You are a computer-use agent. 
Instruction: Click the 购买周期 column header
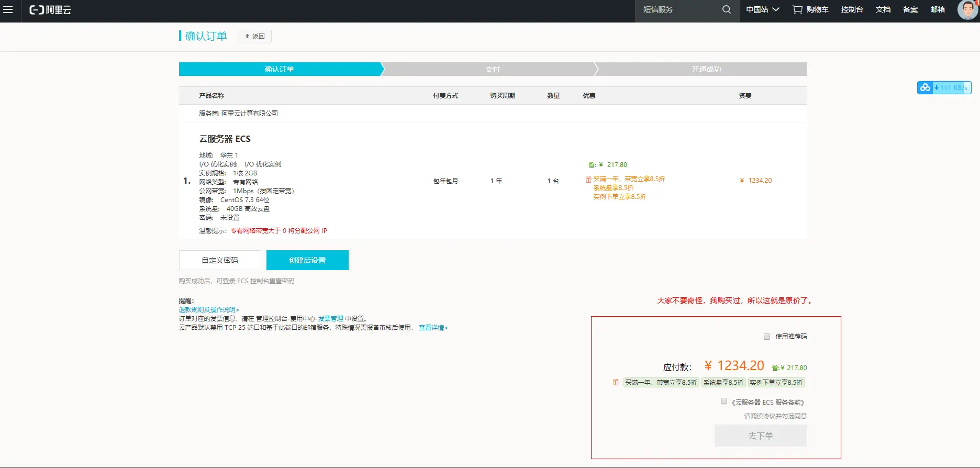pos(503,96)
